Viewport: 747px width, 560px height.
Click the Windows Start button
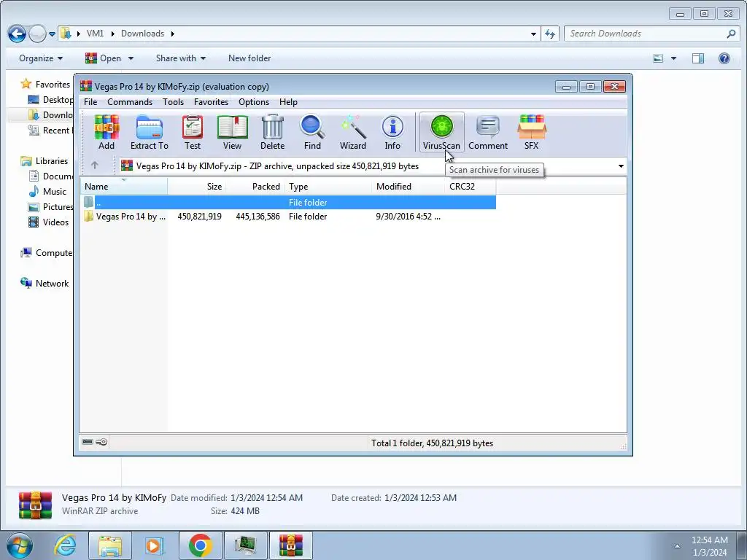[20, 545]
